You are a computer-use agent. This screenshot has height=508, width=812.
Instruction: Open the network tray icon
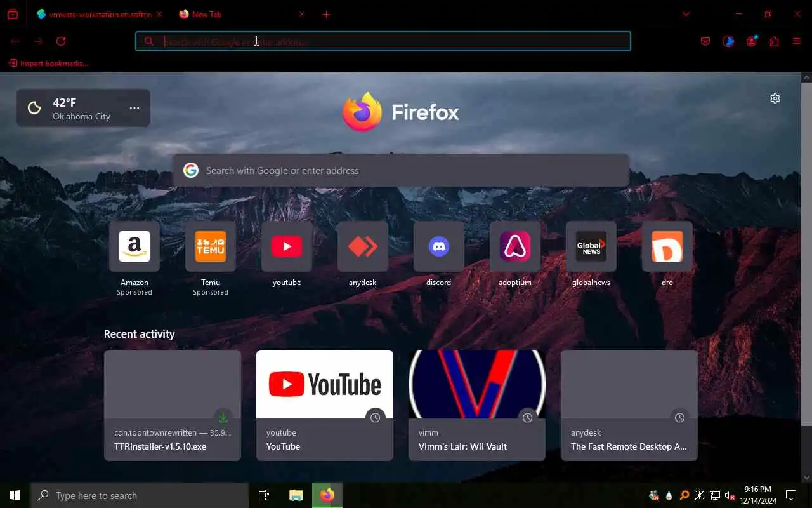[x=715, y=495]
